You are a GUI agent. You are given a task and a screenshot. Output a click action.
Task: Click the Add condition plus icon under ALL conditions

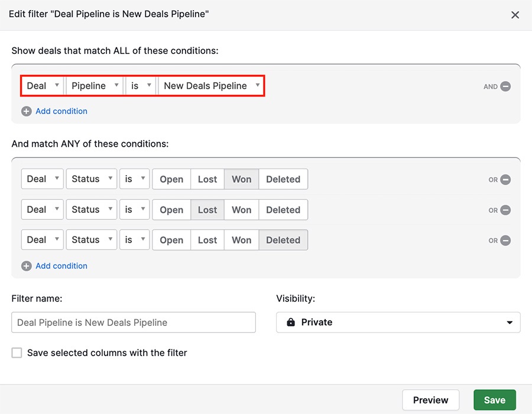point(27,111)
